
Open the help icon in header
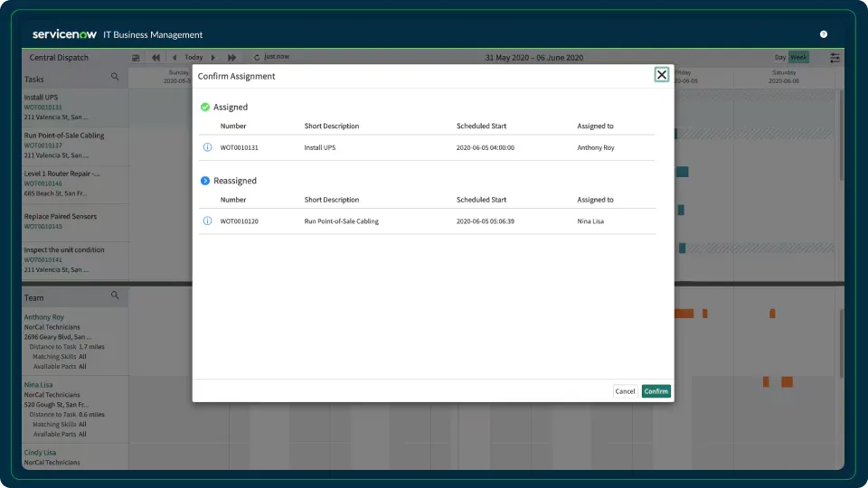pos(823,34)
